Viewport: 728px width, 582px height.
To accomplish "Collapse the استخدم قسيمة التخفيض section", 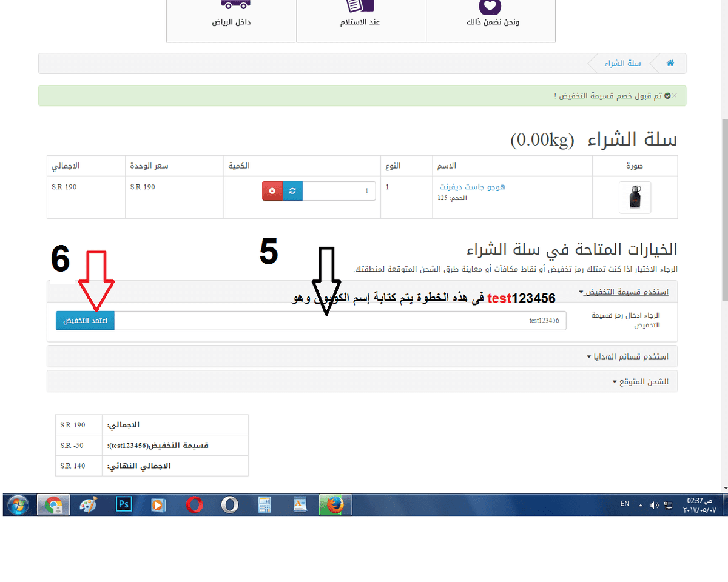I will [x=623, y=292].
